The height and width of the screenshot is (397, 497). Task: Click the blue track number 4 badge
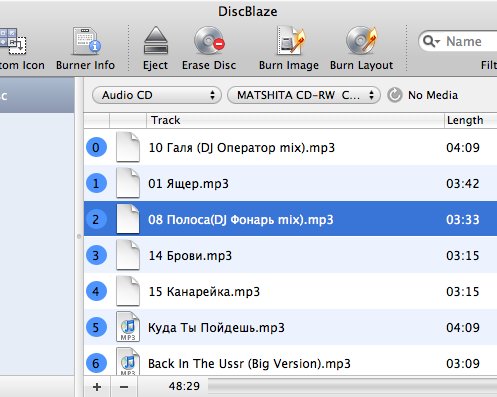coord(96,291)
